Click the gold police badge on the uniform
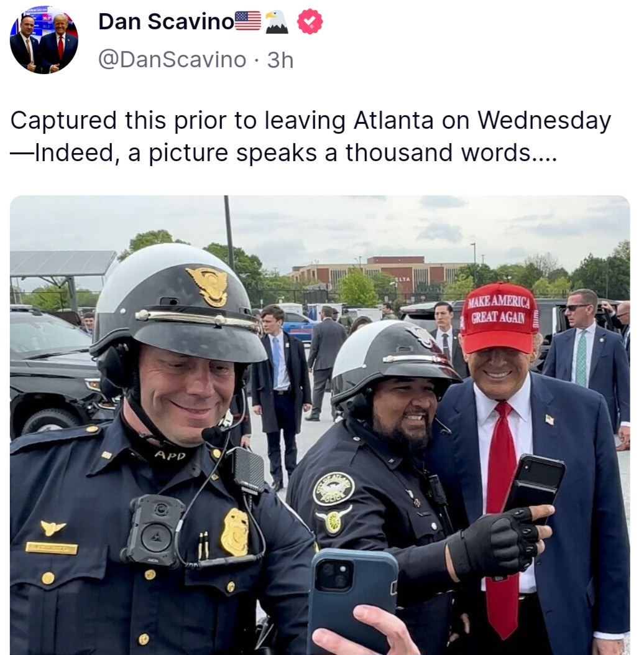The width and height of the screenshot is (644, 655). (235, 532)
